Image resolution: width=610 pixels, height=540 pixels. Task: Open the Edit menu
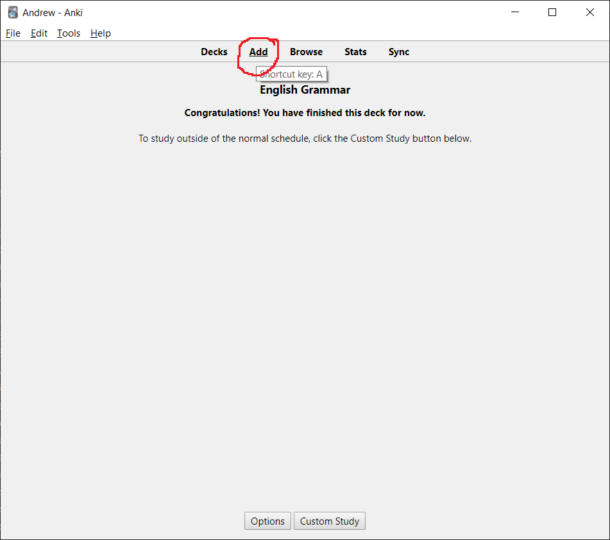39,33
